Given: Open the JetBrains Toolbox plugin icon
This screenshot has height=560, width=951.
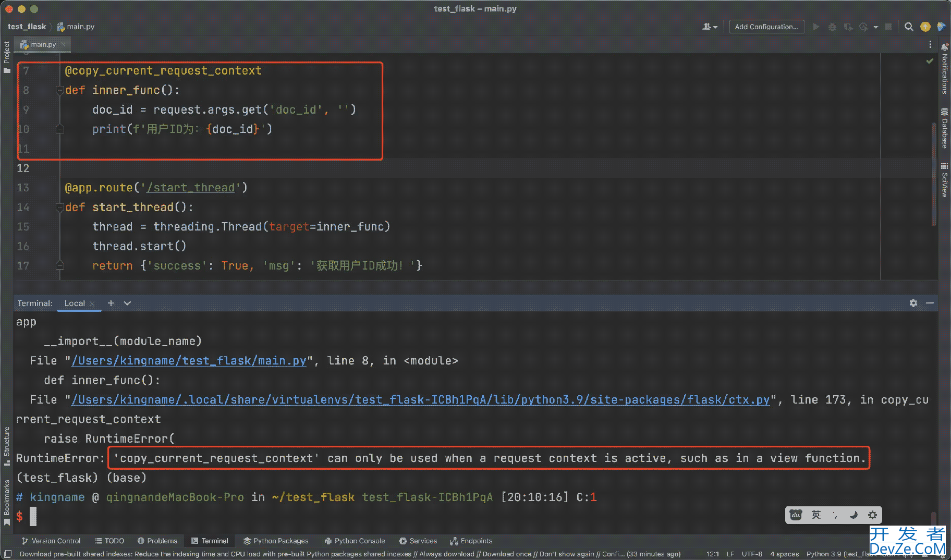Looking at the screenshot, I should point(941,27).
